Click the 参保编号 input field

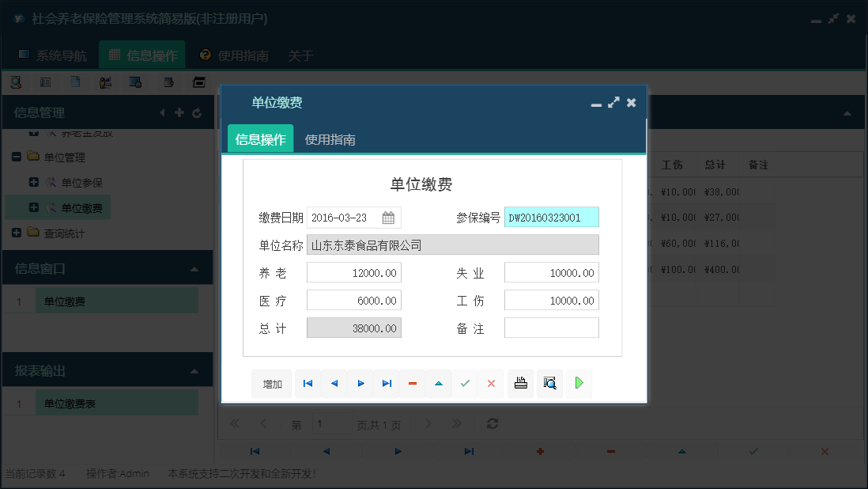click(x=553, y=216)
